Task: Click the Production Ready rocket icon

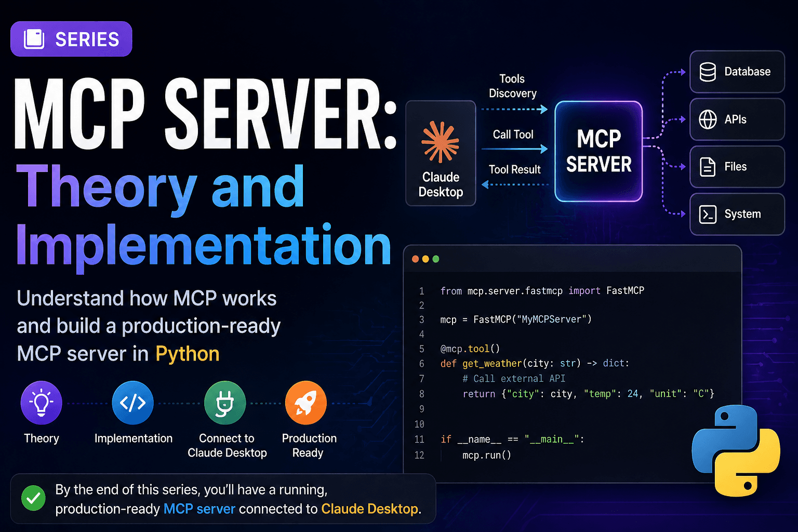Action: (306, 403)
